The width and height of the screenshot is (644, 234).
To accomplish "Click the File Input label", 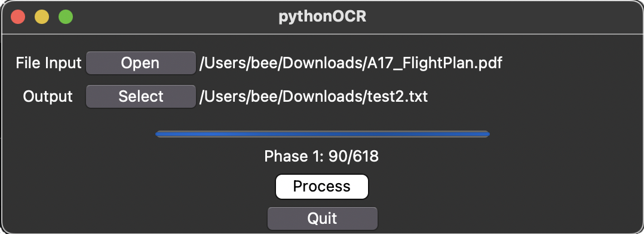I will click(48, 63).
